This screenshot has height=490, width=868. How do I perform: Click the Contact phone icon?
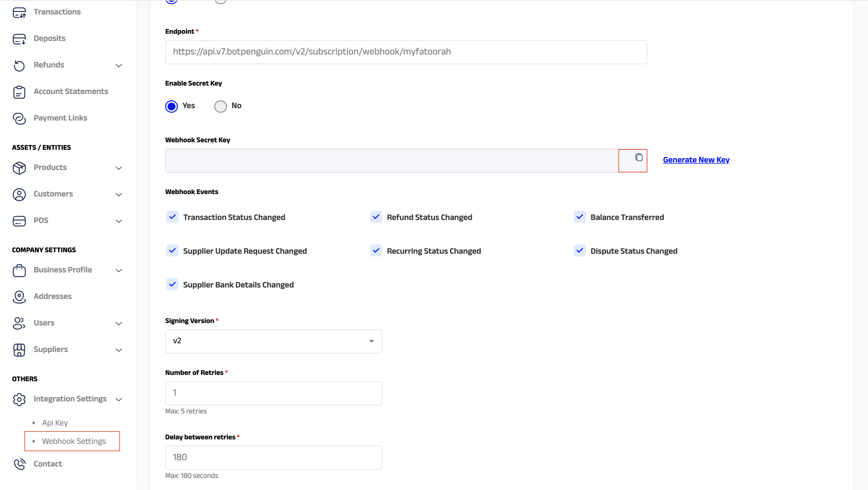(19, 464)
